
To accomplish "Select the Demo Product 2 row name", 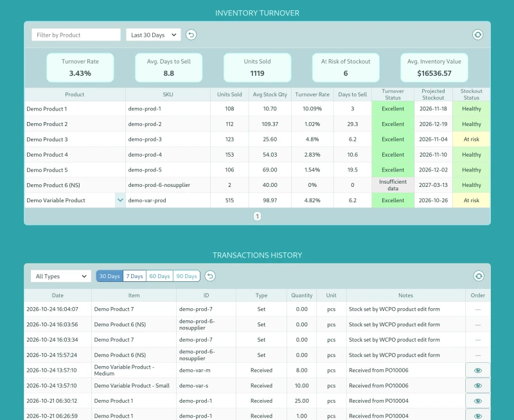I will point(47,124).
